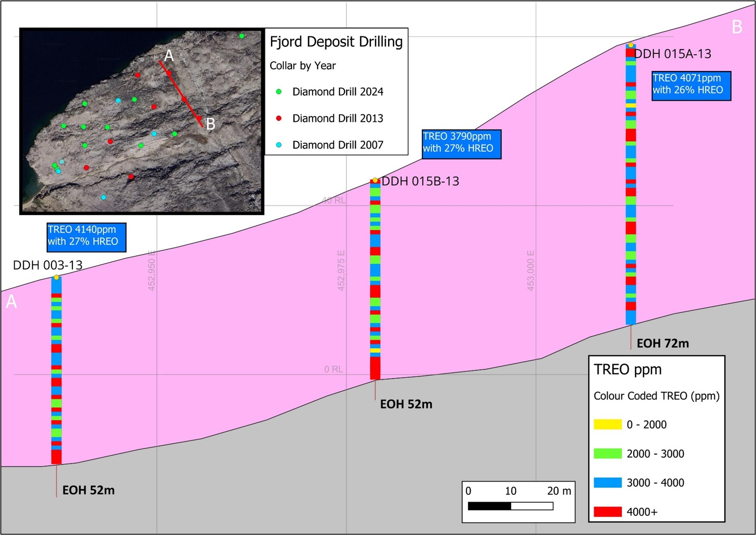This screenshot has height=535, width=756.
Task: Select the blue 3000 - 4000 TREO swatch
Action: [x=607, y=482]
